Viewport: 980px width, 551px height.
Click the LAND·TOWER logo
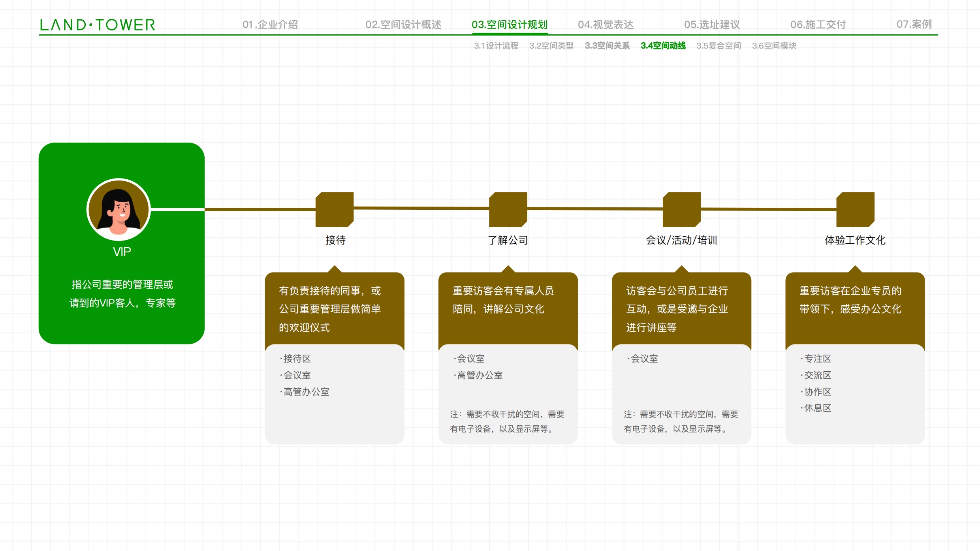(98, 25)
